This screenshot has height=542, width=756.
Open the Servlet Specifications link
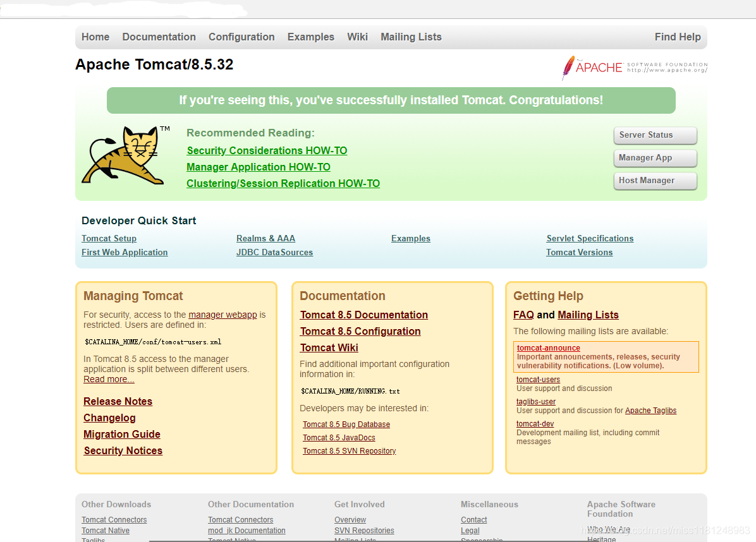point(590,239)
